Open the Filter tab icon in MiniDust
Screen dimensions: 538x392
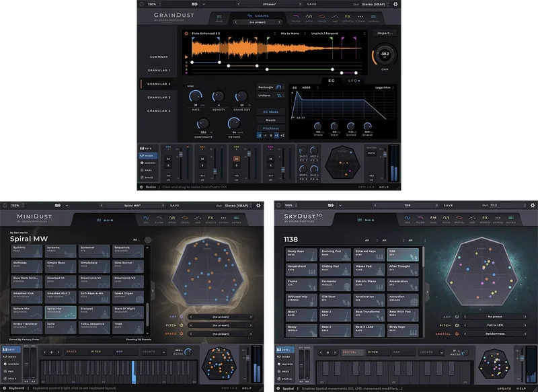(x=159, y=219)
